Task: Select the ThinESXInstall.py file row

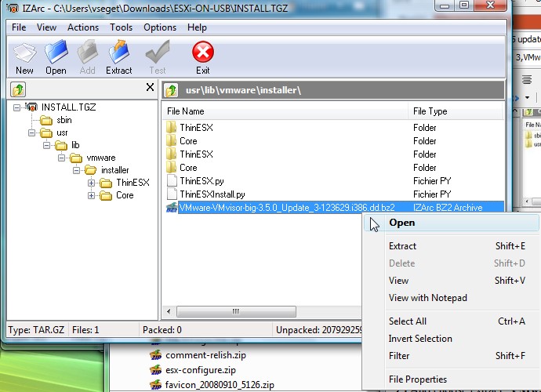Action: [333, 194]
